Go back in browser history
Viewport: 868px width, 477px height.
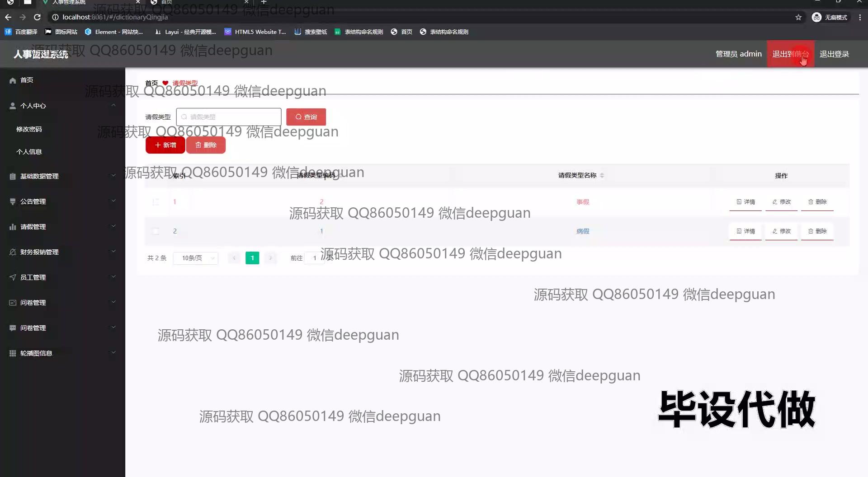pyautogui.click(x=8, y=17)
